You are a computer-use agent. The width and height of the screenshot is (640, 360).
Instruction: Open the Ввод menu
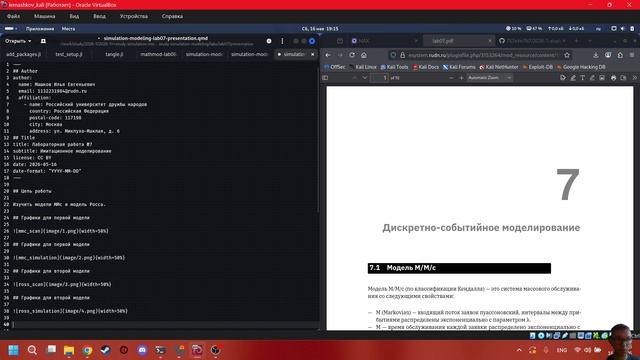pyautogui.click(x=99, y=16)
